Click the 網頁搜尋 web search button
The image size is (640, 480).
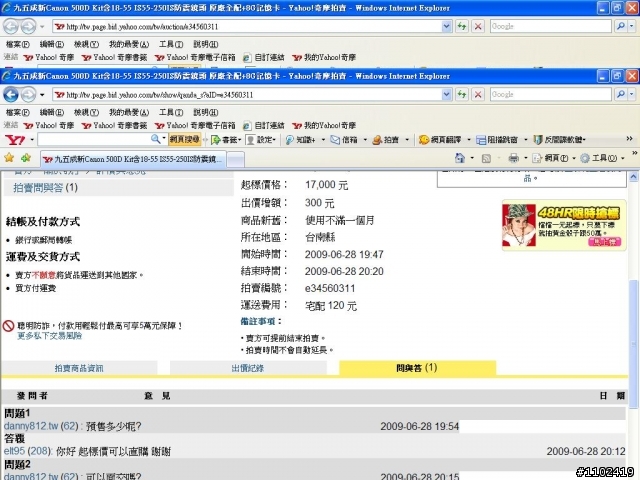[184, 140]
